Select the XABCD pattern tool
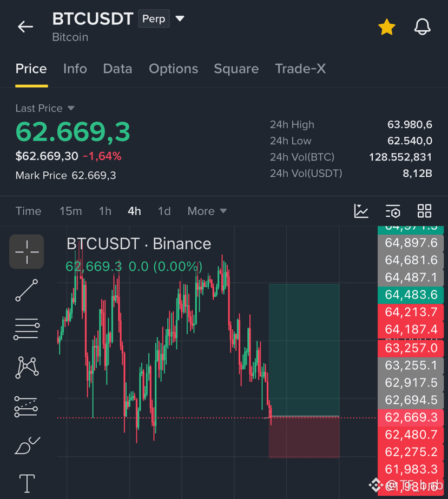448x499 pixels. pos(27,368)
